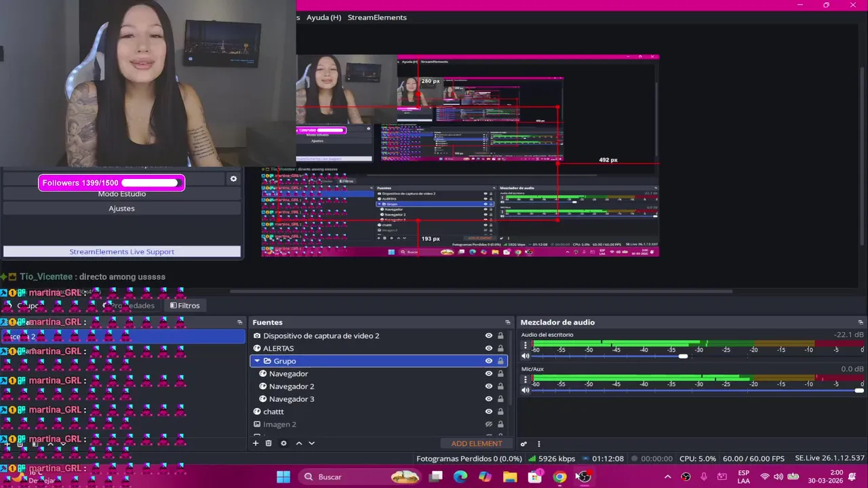Select the Navegador 2 source row

click(379, 386)
